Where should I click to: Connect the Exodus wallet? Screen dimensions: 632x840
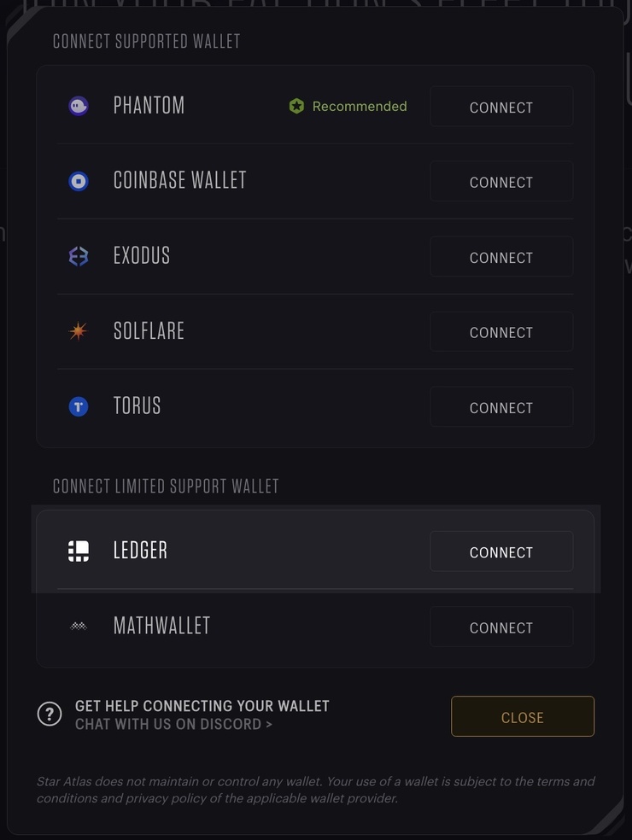click(x=501, y=257)
